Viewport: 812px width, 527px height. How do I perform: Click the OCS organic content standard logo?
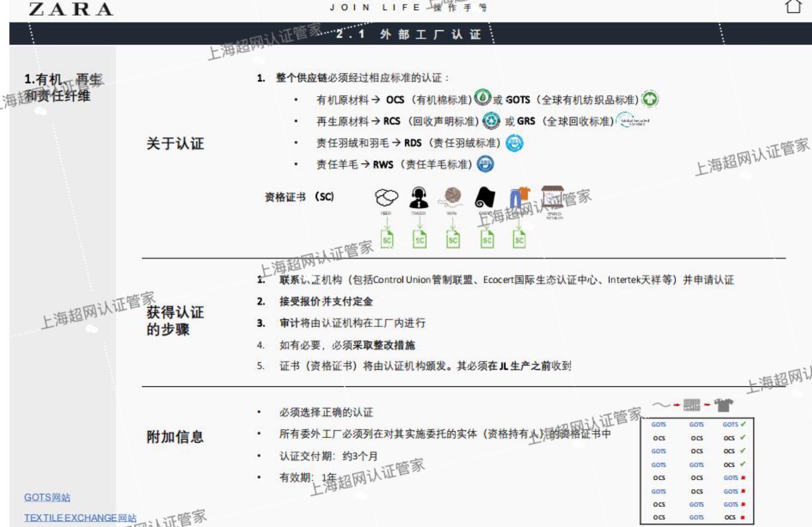[x=483, y=97]
